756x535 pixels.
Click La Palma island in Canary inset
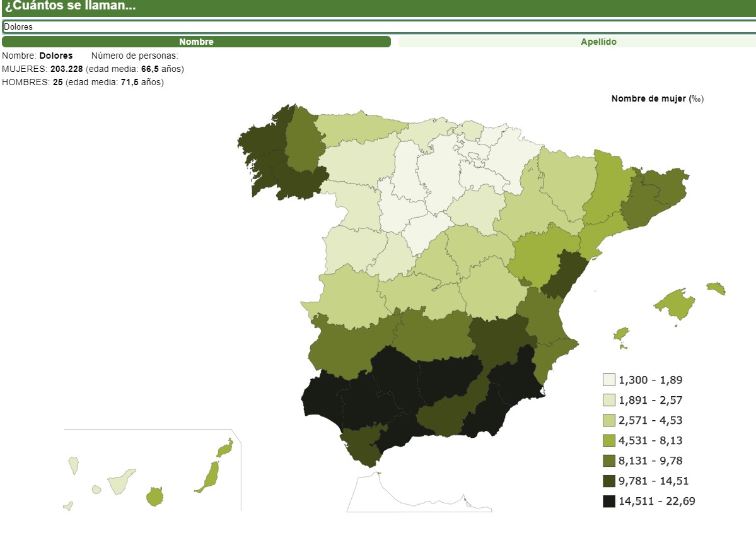(74, 466)
